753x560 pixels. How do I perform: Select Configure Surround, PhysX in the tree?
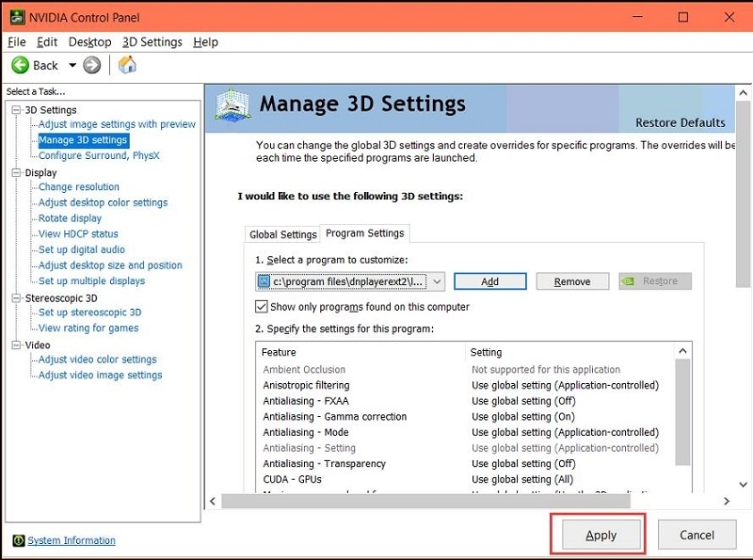(99, 155)
